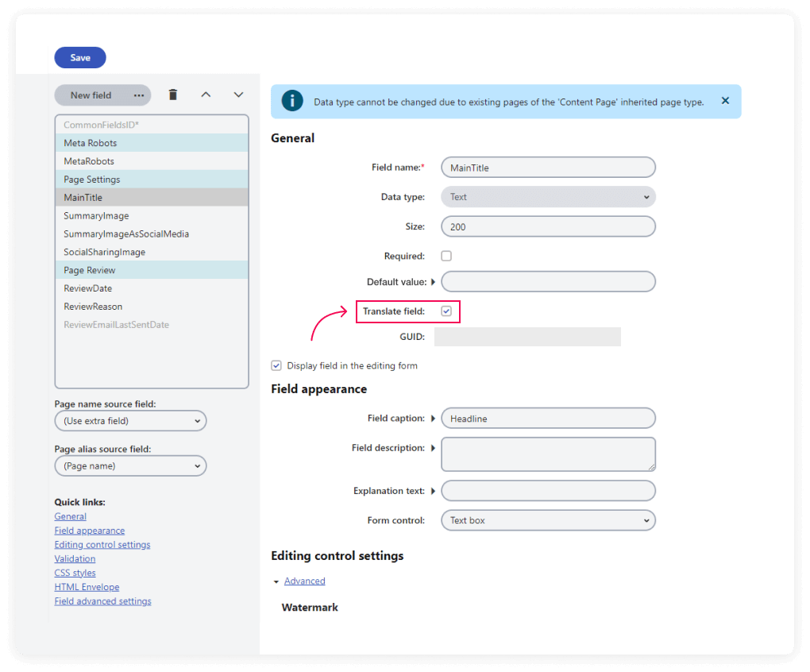Move field down with down arrow
The height and width of the screenshot is (672, 810).
(238, 95)
